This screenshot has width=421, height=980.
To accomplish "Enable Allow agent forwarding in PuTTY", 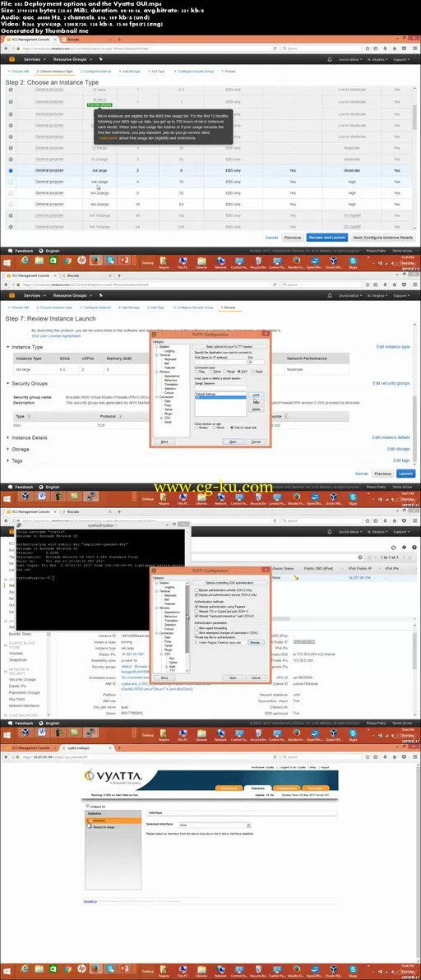I will (x=197, y=627).
